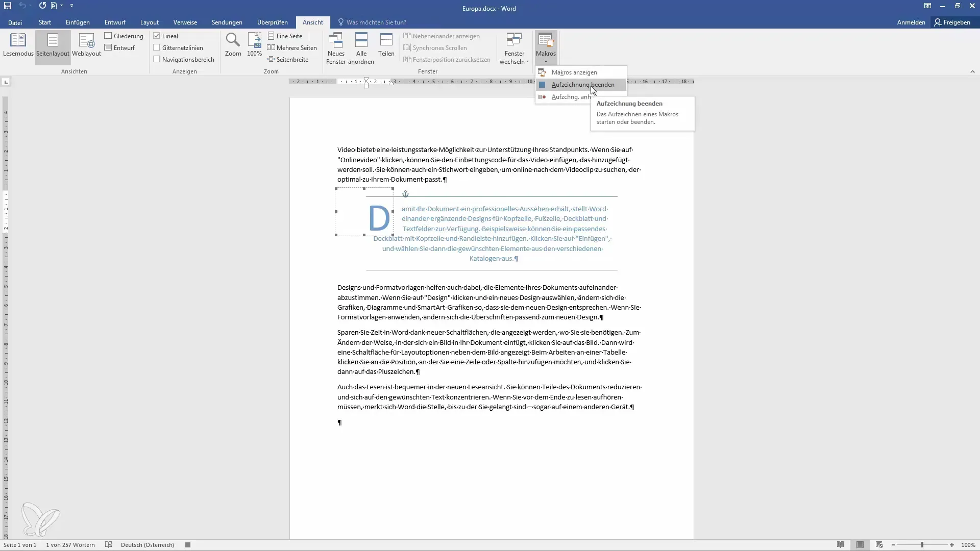Click the zoom in plus button

point(951,545)
